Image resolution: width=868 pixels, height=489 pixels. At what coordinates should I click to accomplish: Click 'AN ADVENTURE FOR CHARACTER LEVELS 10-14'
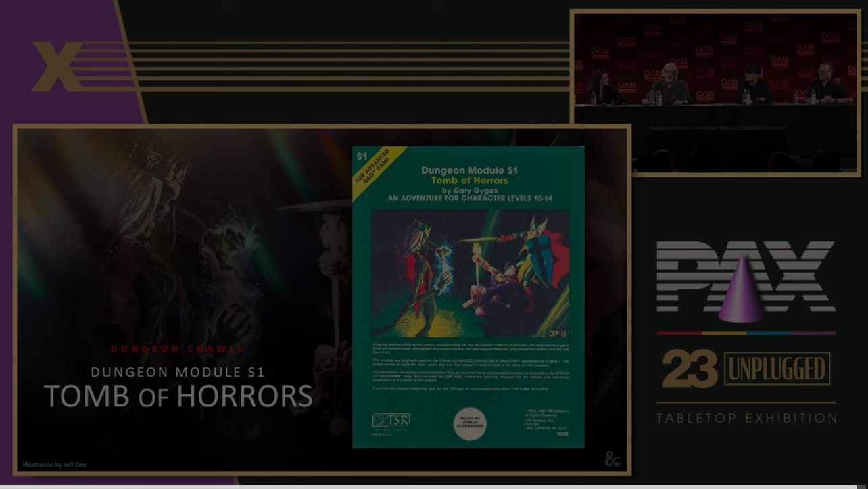pyautogui.click(x=469, y=199)
